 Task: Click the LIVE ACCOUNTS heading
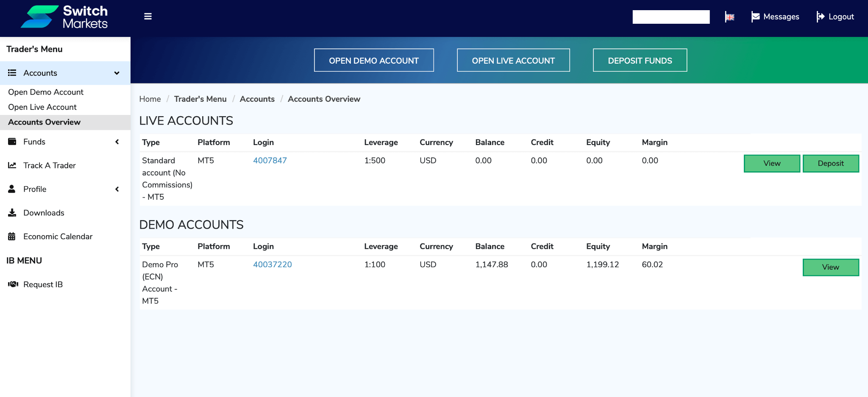(186, 121)
